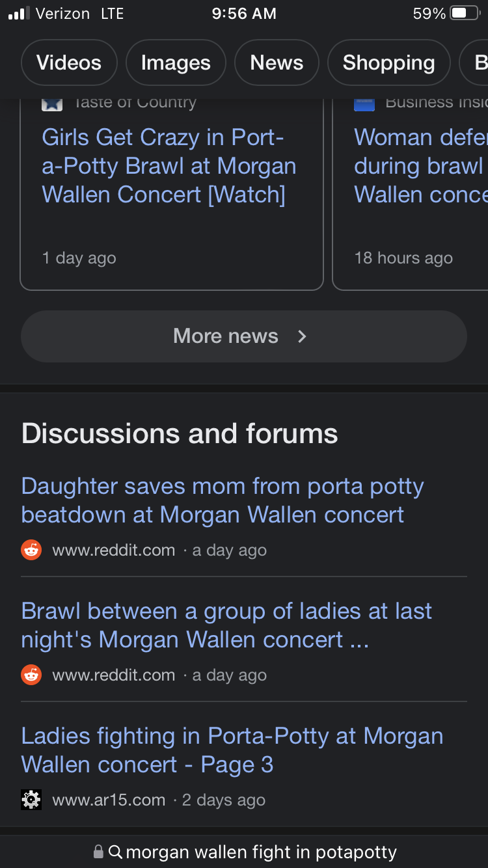
Task: Open the News filter tab
Action: click(277, 62)
